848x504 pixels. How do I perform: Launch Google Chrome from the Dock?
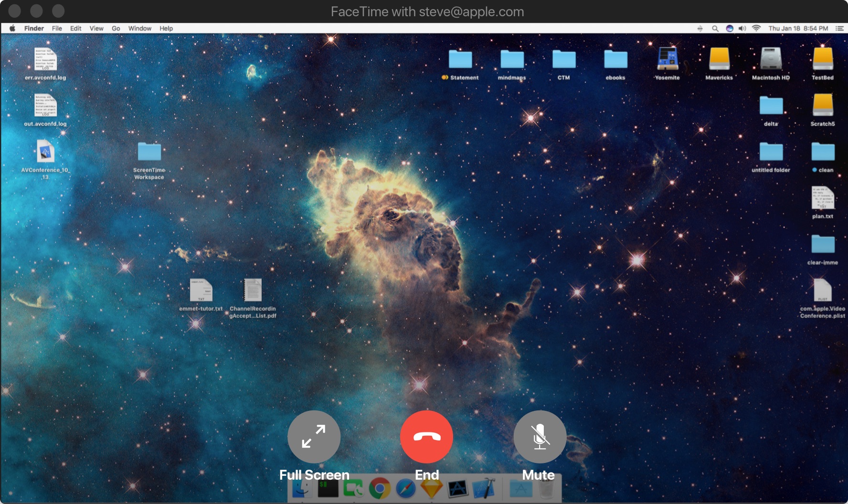point(380,488)
